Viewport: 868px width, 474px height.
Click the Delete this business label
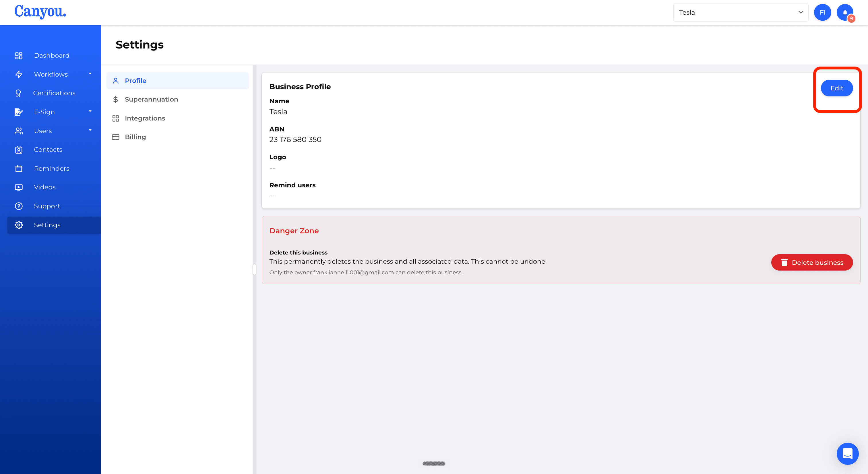pyautogui.click(x=298, y=253)
